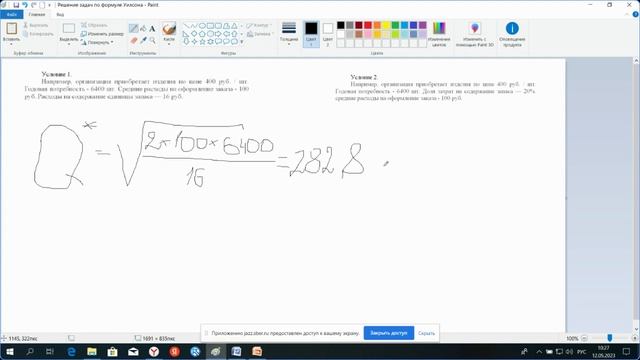Screen dimensions: 640x360
Task: Click the zoom slider handle
Action: (x=609, y=338)
